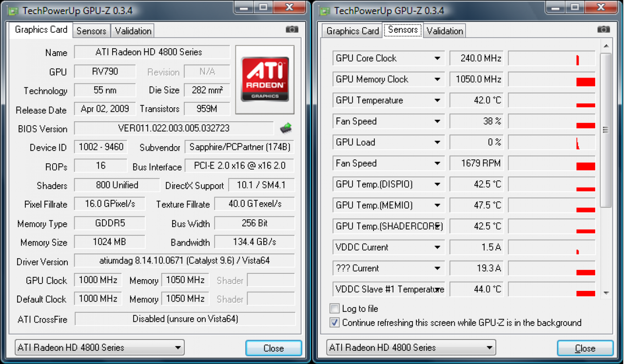This screenshot has width=624, height=364.
Task: Click the Memory Type field GDDR5
Action: click(110, 223)
